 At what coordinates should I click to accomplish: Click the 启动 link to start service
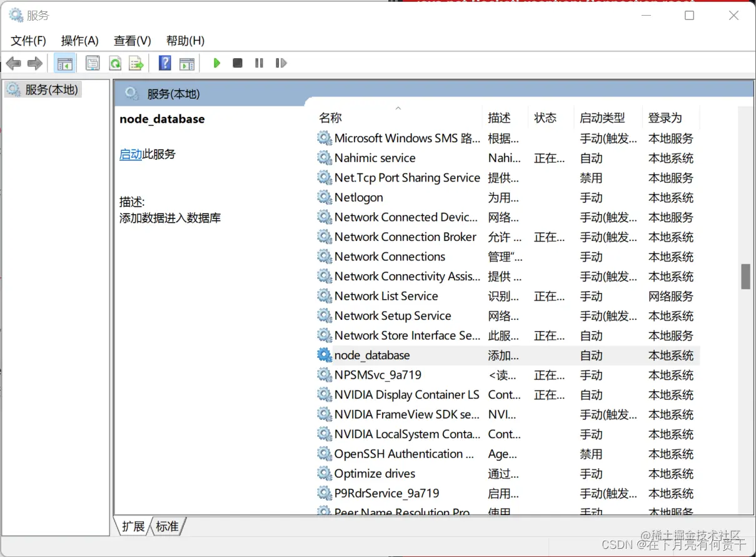[131, 154]
